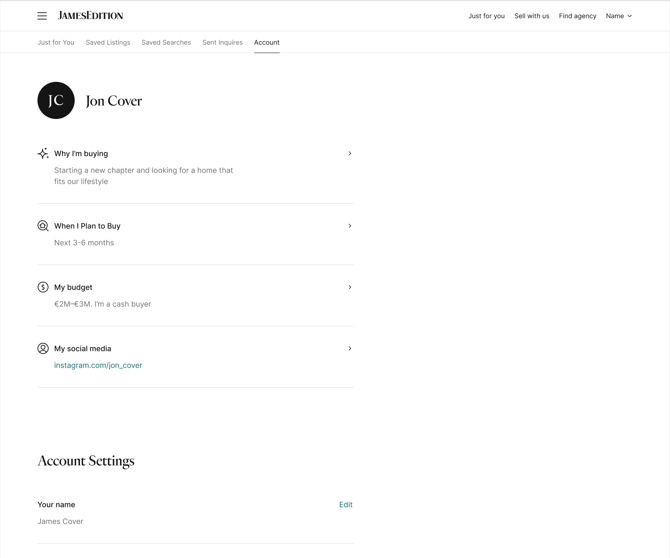Expand the My budget chevron
This screenshot has height=558, width=670.
pyautogui.click(x=349, y=287)
